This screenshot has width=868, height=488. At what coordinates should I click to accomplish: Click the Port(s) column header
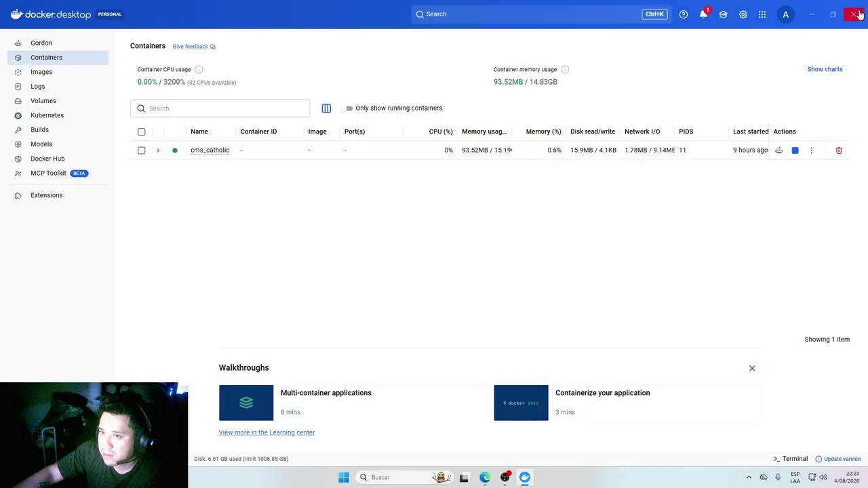pyautogui.click(x=355, y=131)
